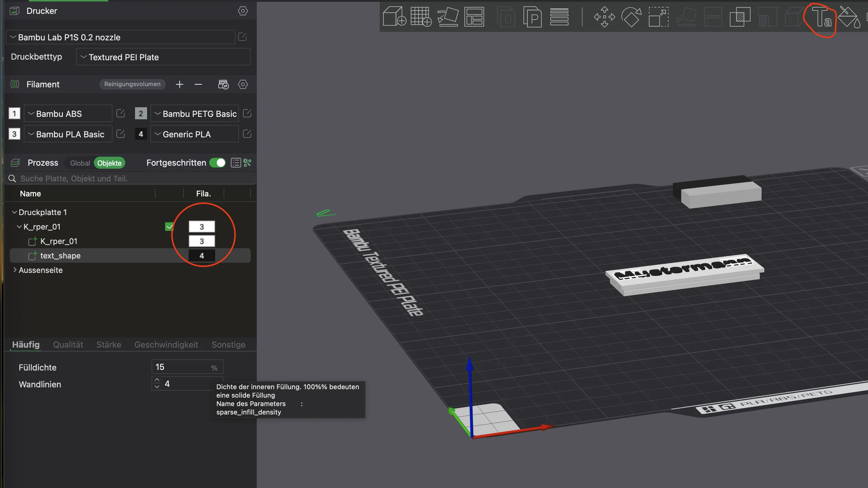Click filament cell 3 of parent K_rper_01 object
Viewport: 868px width, 488px height.
[202, 227]
